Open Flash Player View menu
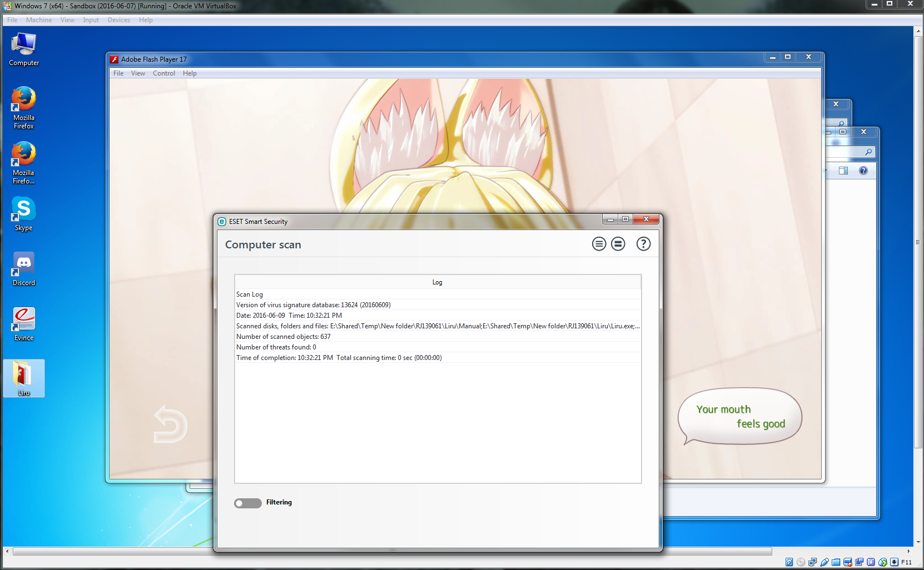 click(138, 73)
